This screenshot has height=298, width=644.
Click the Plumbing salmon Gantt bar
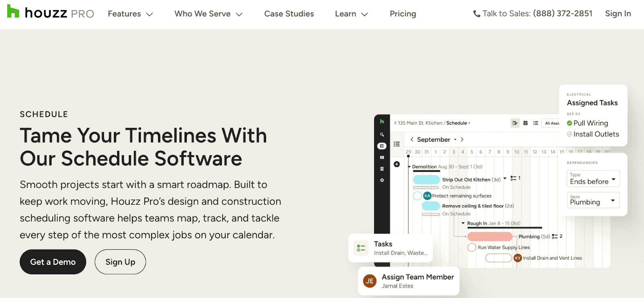pos(489,236)
